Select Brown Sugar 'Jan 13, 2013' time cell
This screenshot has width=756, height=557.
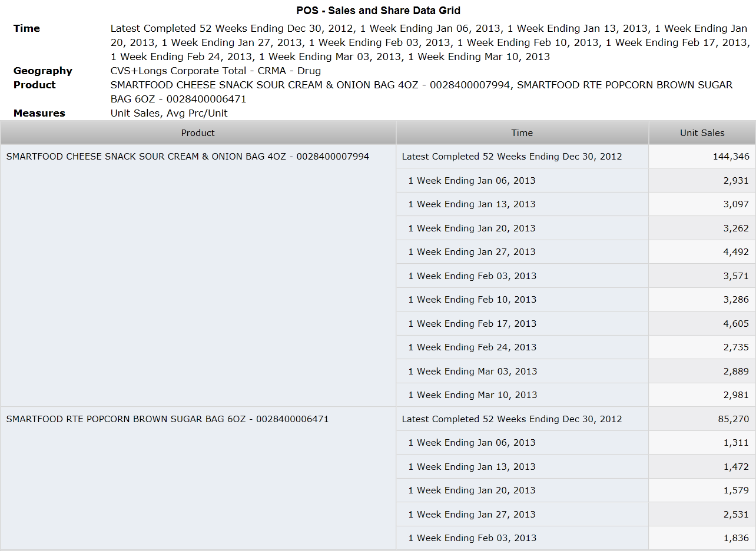coord(522,466)
